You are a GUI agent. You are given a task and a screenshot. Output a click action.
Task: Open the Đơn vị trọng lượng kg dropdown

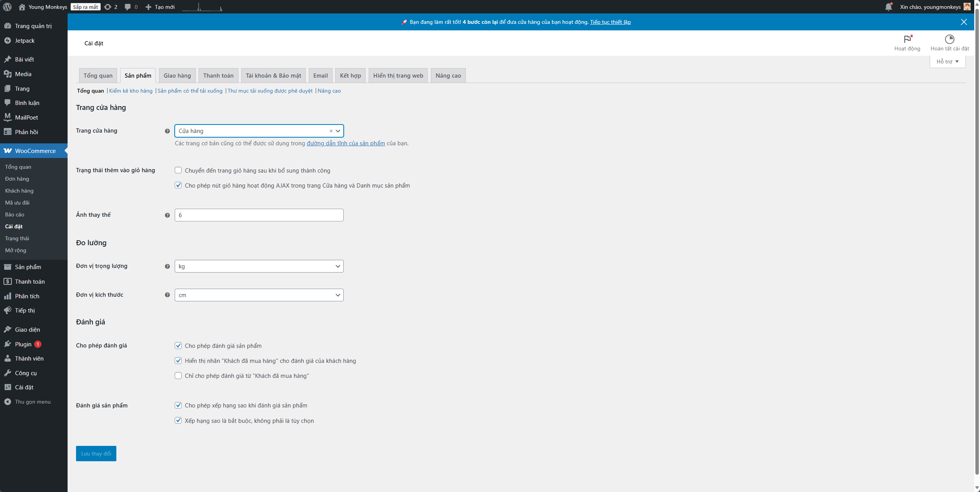tap(259, 266)
